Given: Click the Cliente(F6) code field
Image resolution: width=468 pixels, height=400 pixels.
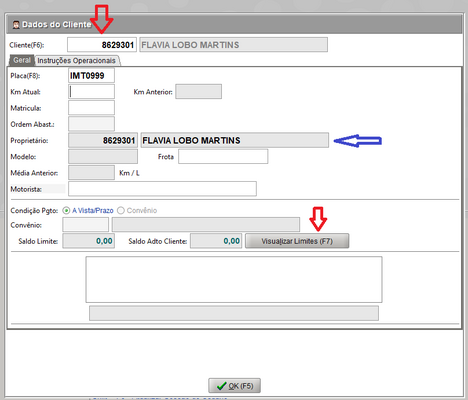Looking at the screenshot, I should click(102, 45).
